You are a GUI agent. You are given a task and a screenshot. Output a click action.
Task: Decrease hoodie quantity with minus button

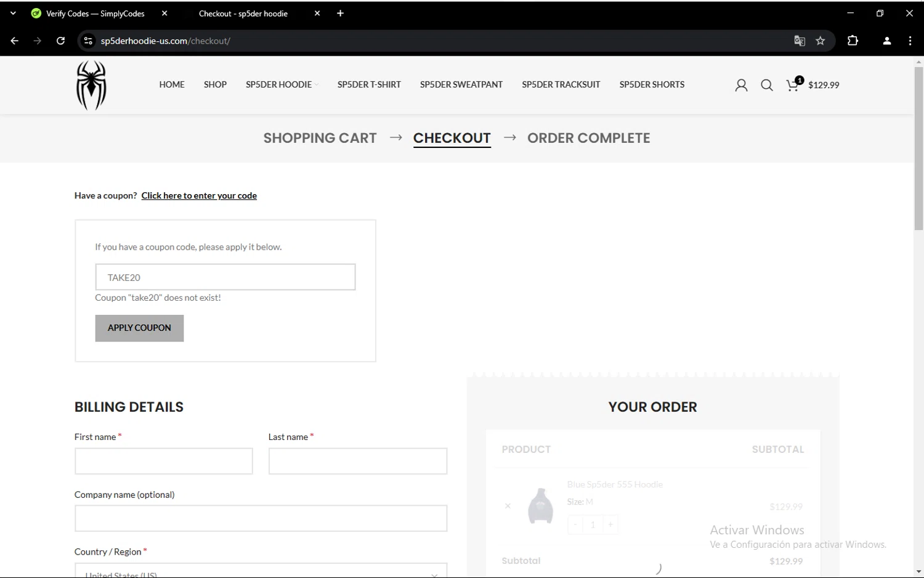(x=575, y=524)
